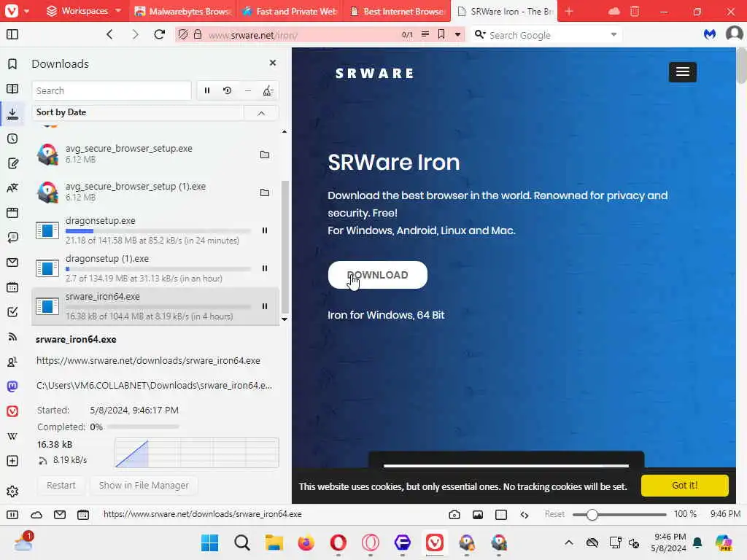
Task: Open the Tasks panel checkmark icon
Action: [13, 312]
